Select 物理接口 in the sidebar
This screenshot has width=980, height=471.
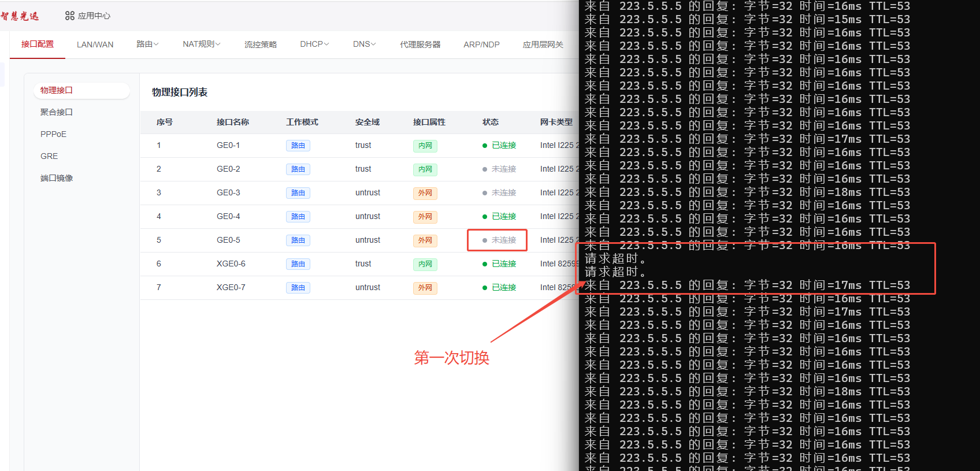(x=82, y=90)
